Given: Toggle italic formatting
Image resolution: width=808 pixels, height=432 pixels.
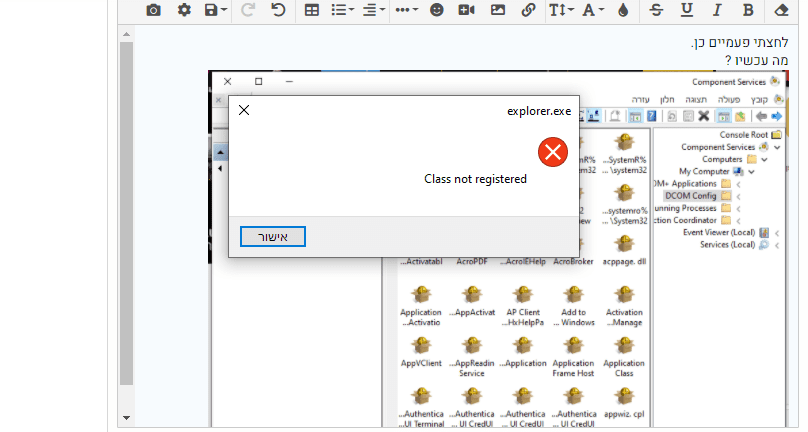Looking at the screenshot, I should click(717, 10).
